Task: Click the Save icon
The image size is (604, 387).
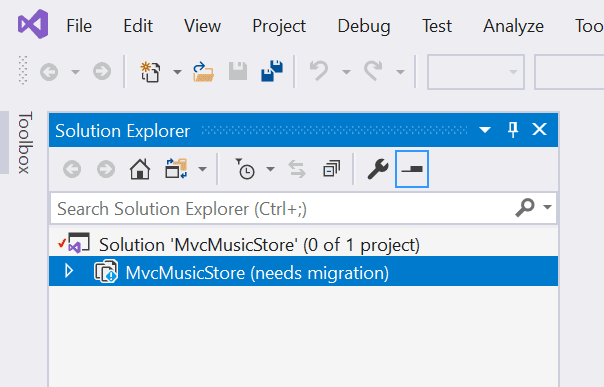Action: 238,71
